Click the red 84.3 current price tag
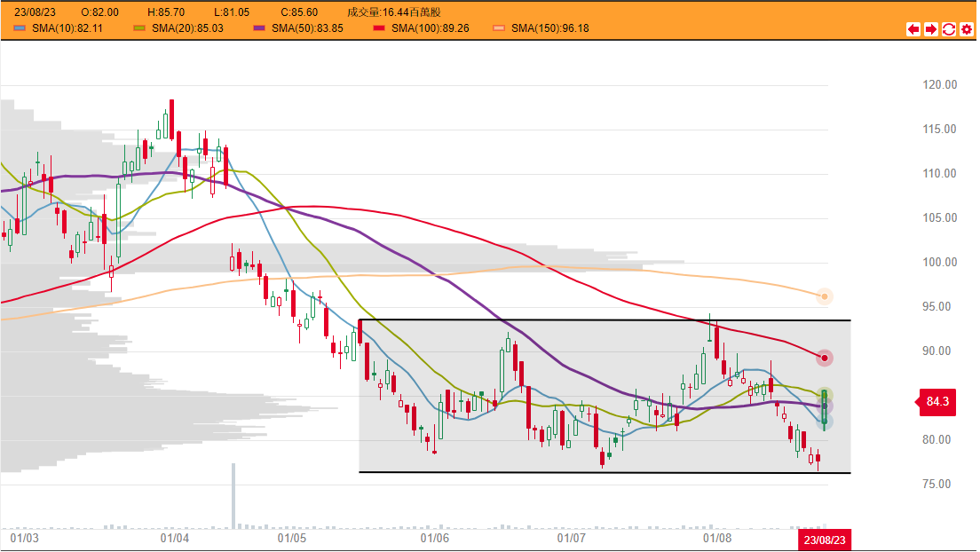The image size is (980, 552). coord(936,401)
